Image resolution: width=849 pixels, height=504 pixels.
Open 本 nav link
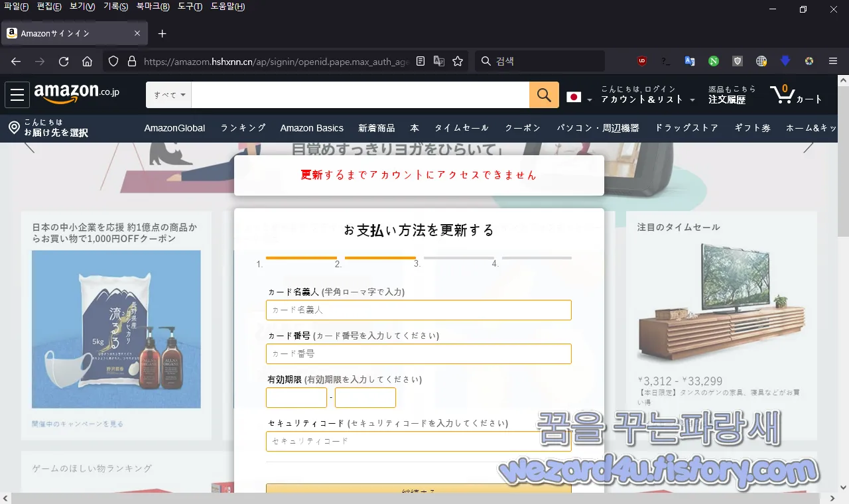click(x=415, y=128)
